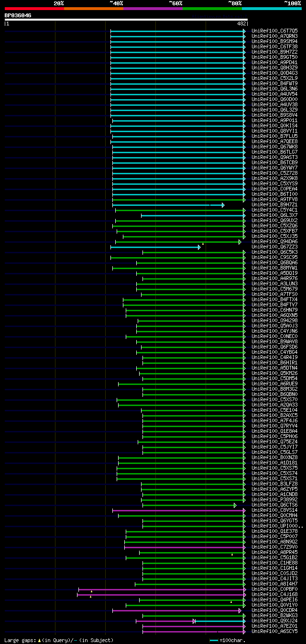Click the UniRef100_Q60D00 label
The image size is (306, 644).
tap(274, 99)
